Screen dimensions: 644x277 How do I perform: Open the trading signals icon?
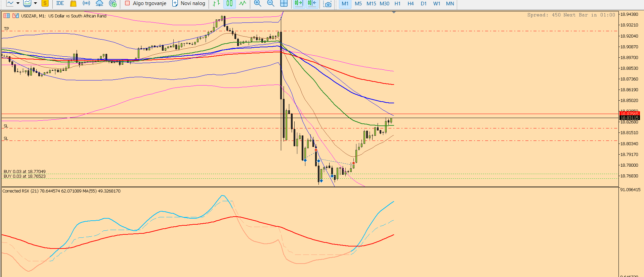tap(86, 3)
